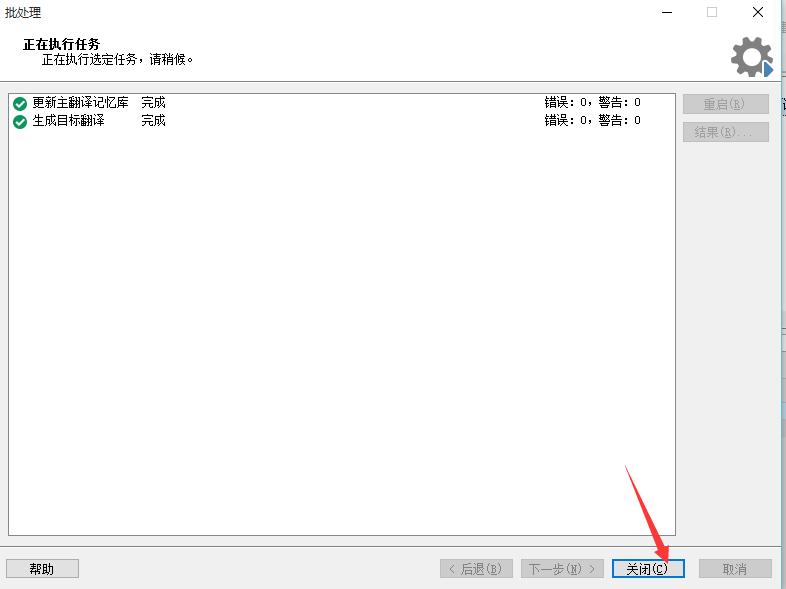Click 完成 status of 更新主翻译记忆库
The image size is (786, 589).
pos(153,103)
